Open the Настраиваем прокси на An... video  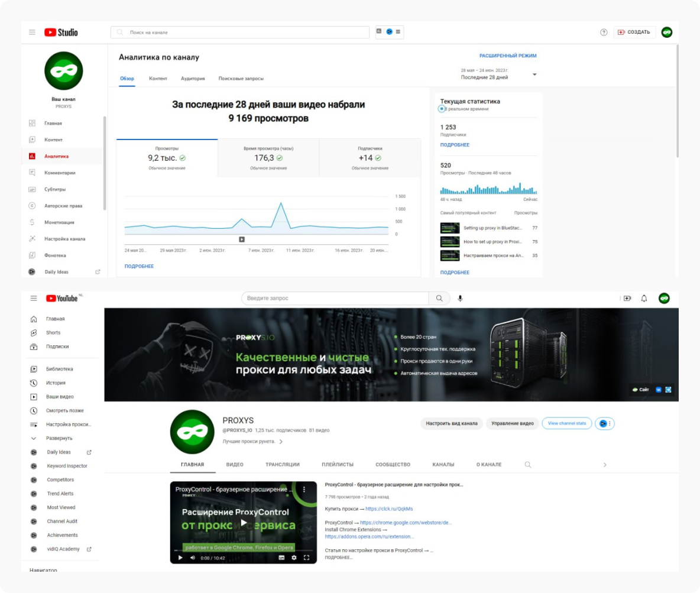[x=489, y=256]
